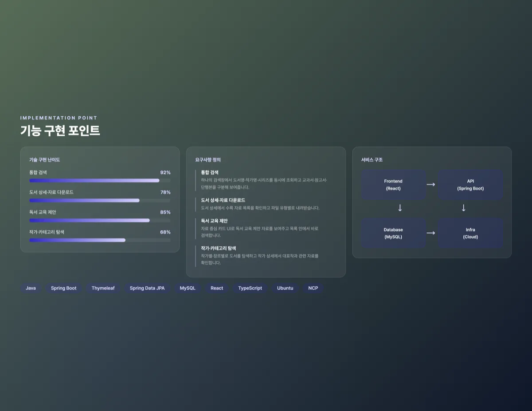Click the arrow from Frontend to API
The image size is (532, 411).
pyautogui.click(x=431, y=184)
